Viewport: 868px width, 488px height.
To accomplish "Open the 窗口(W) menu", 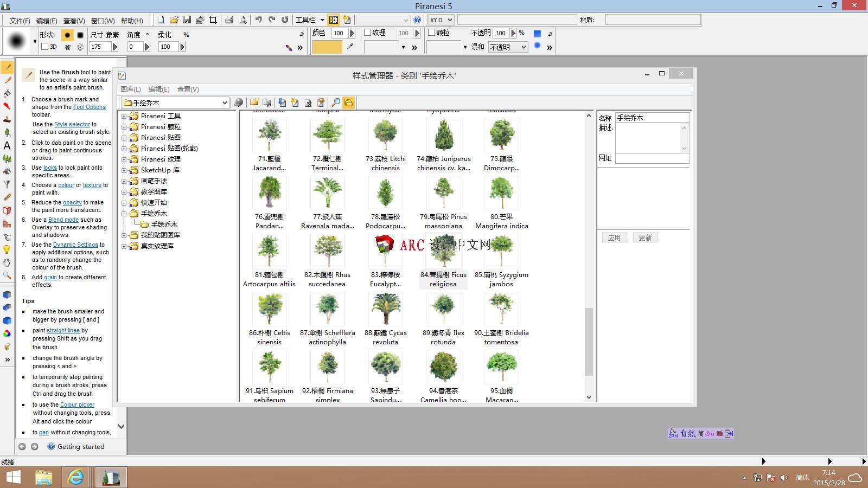I will tap(103, 21).
